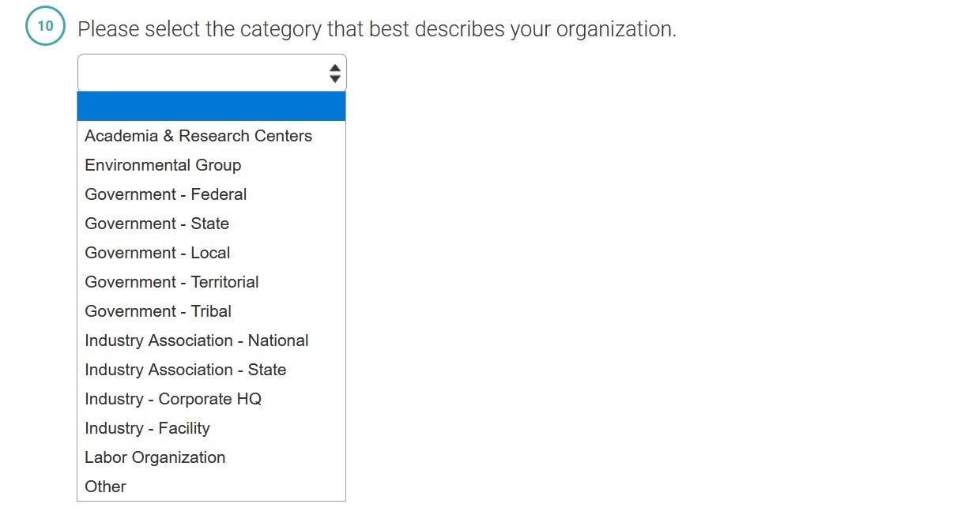Pick Government - Federal from the list
The image size is (980, 519).
[166, 194]
